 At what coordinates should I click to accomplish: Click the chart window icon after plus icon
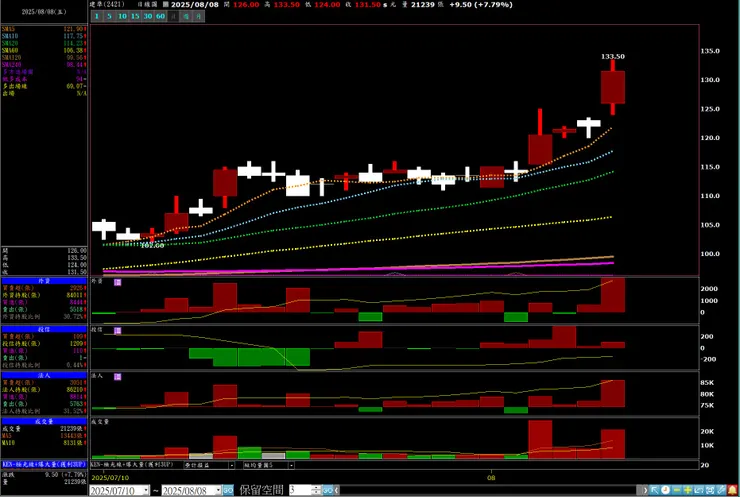point(698,490)
